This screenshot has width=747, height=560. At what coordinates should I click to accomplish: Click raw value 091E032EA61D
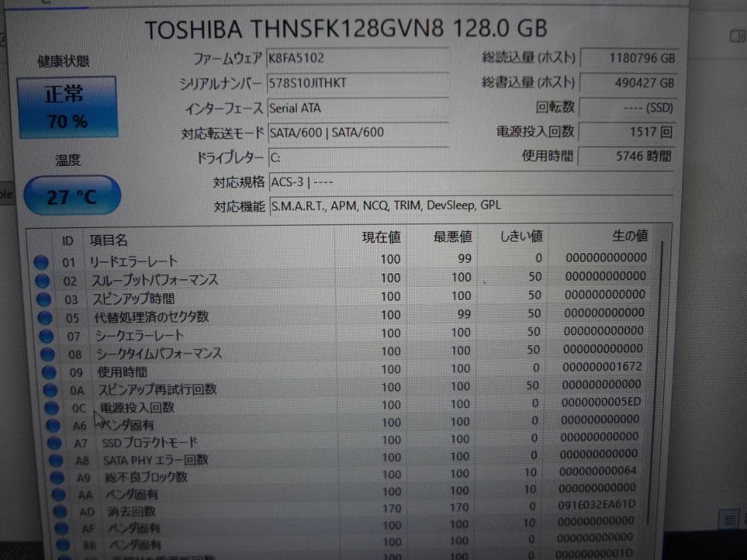596,504
